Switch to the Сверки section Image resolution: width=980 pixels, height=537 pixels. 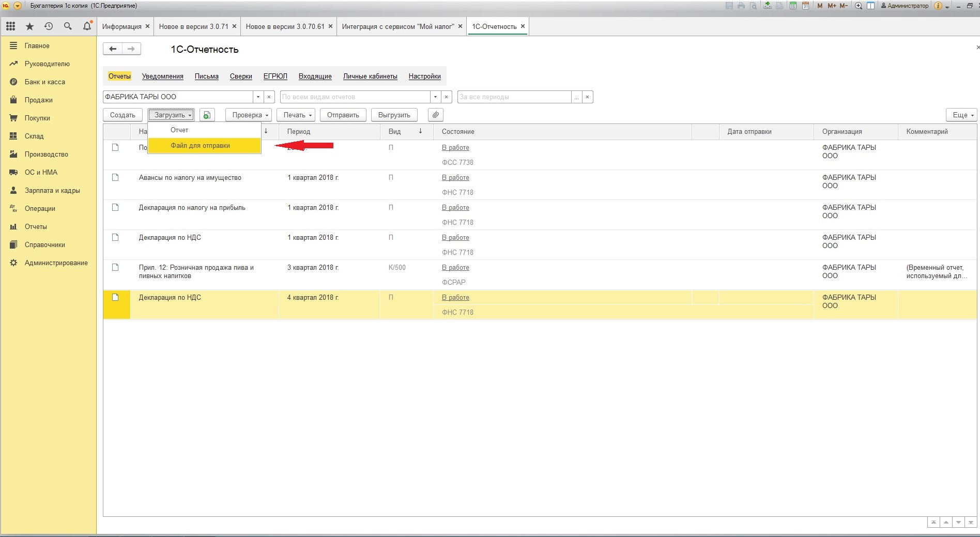241,76
